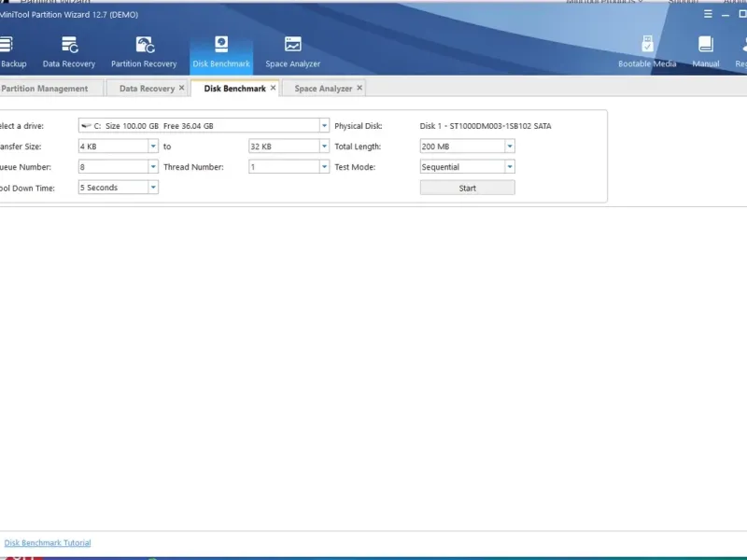The width and height of the screenshot is (747, 560).
Task: Click the Start benchmark button
Action: coord(468,189)
